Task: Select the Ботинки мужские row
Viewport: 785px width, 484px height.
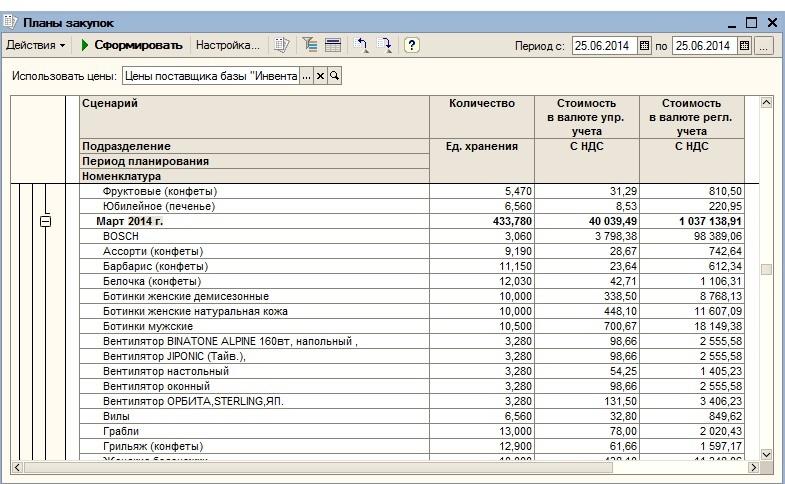Action: click(x=411, y=326)
